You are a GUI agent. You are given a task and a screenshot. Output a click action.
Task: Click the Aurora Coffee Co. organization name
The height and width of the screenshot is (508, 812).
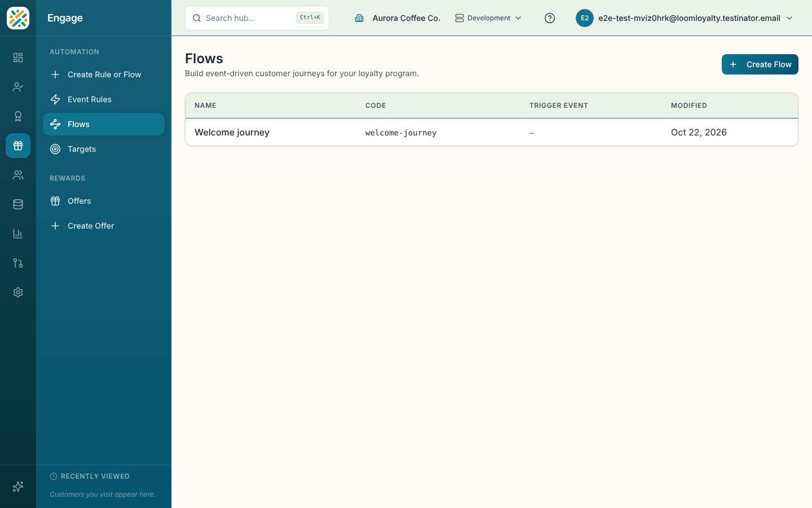[407, 18]
